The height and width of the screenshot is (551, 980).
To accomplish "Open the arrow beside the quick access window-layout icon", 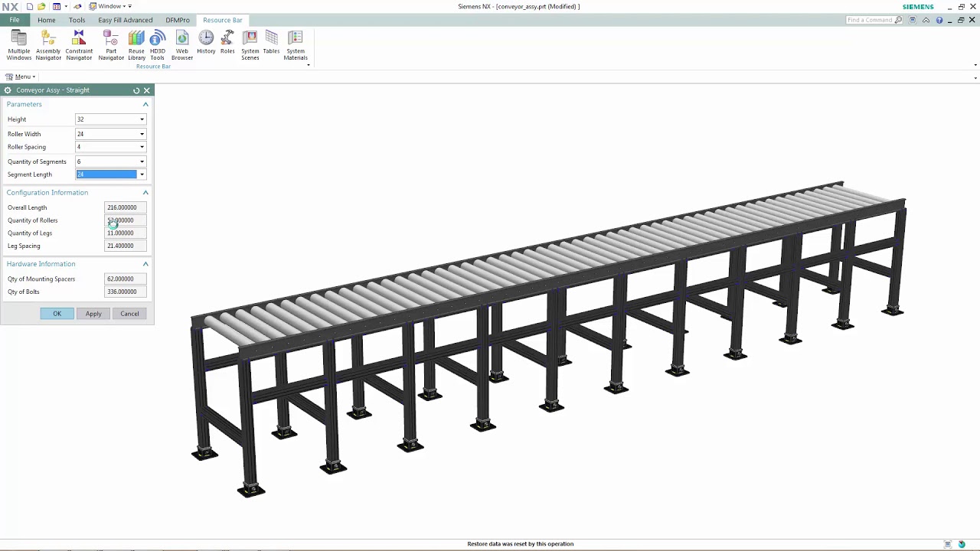I will (65, 6).
